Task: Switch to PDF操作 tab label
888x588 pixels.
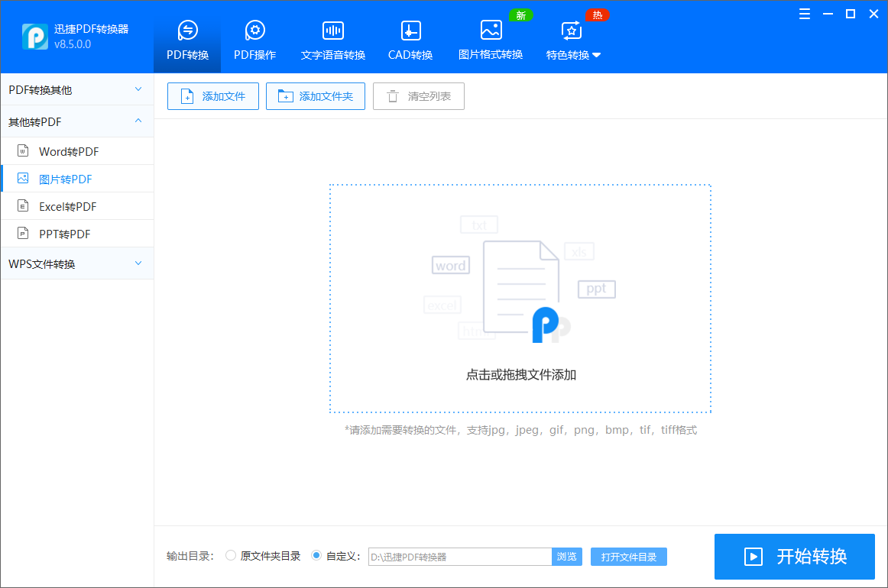Action: click(x=254, y=55)
